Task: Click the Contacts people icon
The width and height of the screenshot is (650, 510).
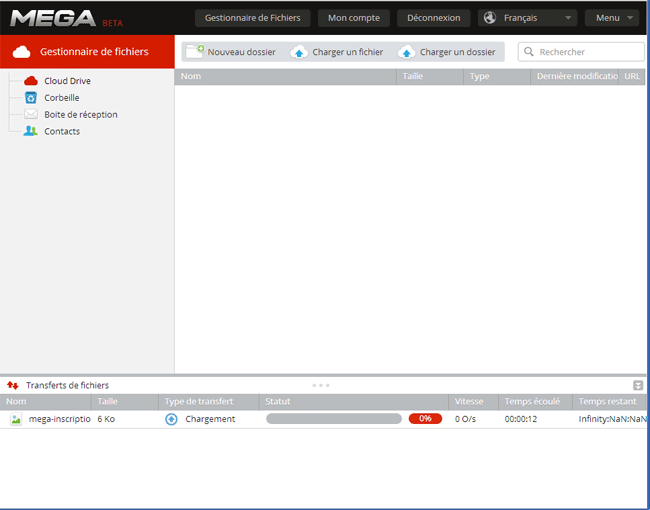Action: (30, 131)
